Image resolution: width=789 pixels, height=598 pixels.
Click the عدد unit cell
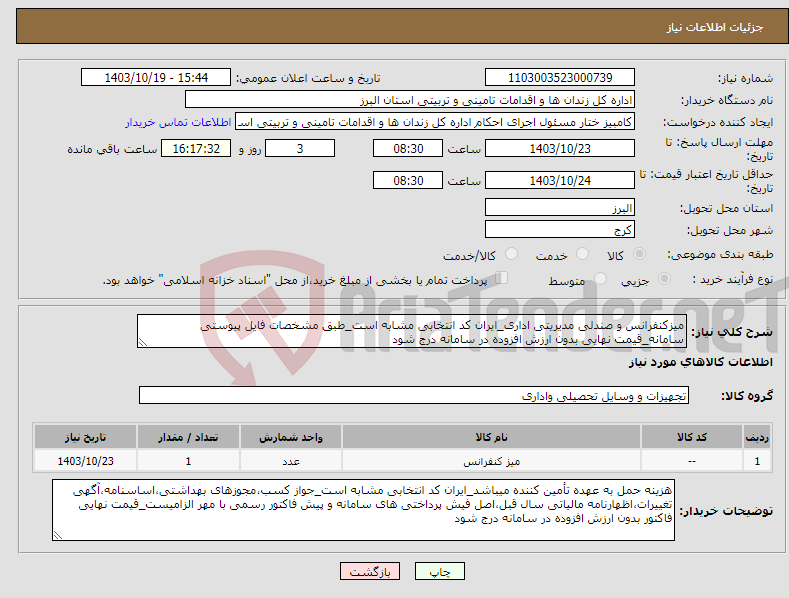point(291,461)
